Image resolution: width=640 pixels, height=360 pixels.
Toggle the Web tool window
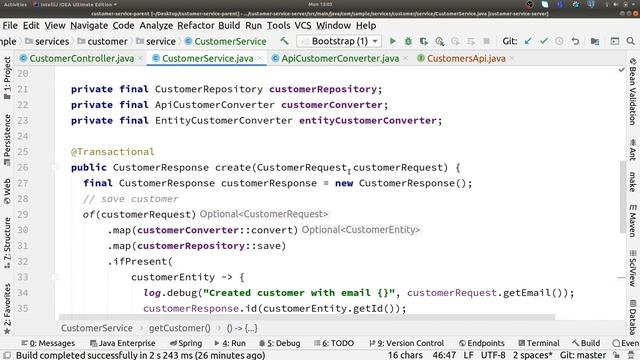point(7,191)
